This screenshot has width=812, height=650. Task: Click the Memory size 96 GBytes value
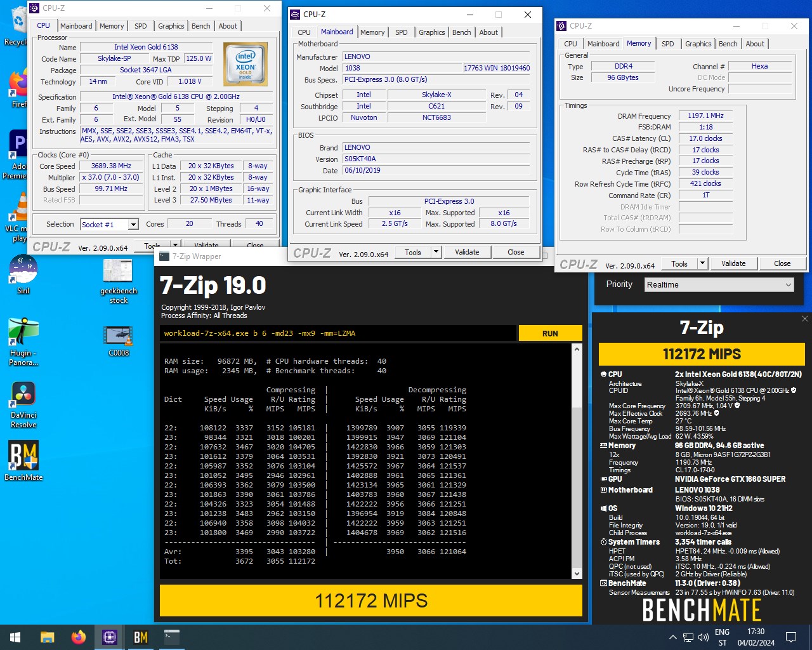[x=623, y=77]
